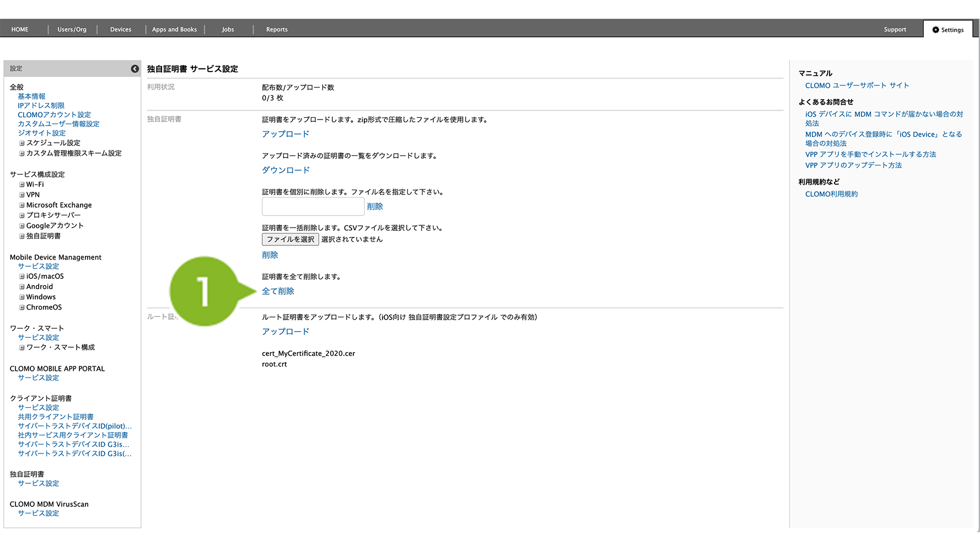The height and width of the screenshot is (551, 980).
Task: Expand the Microsoft Exchange node
Action: pos(22,206)
